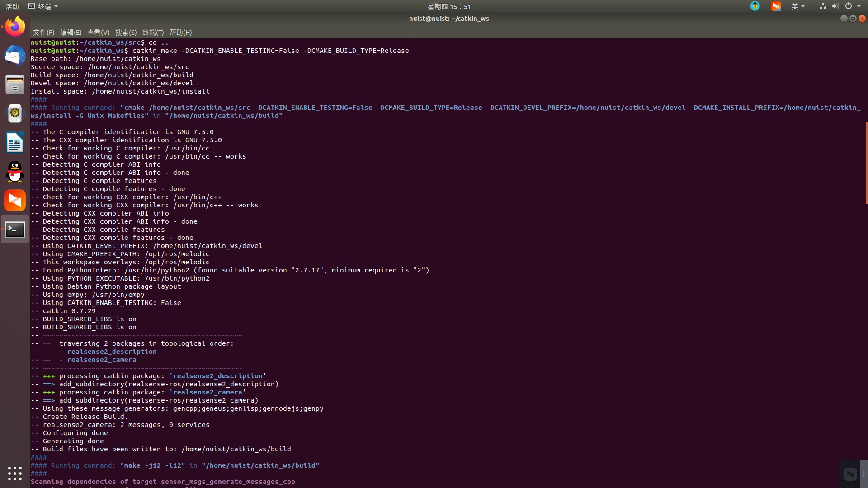Open the 终端(T) menu
This screenshot has height=488, width=868.
tap(153, 33)
